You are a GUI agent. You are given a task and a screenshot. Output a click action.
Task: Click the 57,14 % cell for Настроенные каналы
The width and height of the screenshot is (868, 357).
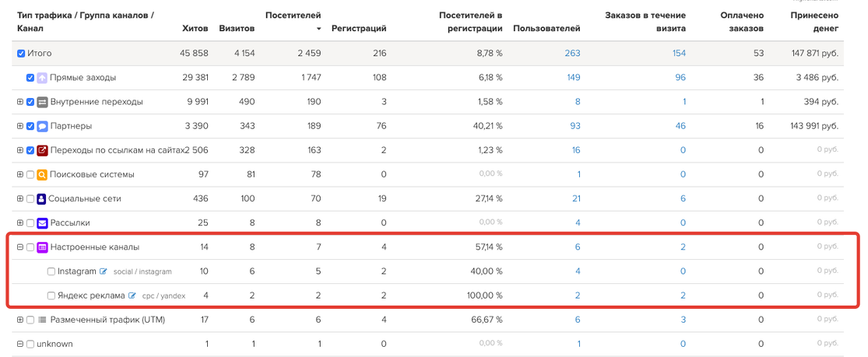[488, 247]
